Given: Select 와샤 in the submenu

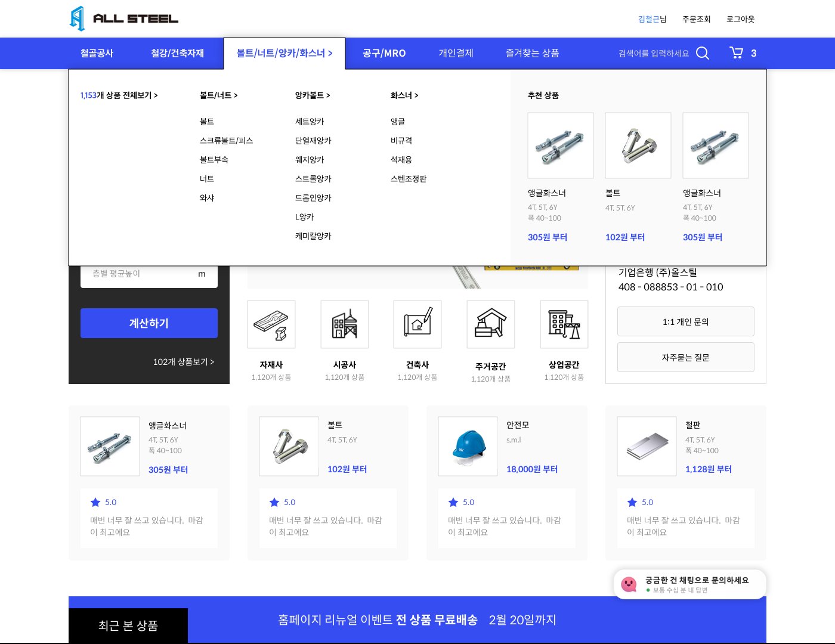Looking at the screenshot, I should (207, 198).
